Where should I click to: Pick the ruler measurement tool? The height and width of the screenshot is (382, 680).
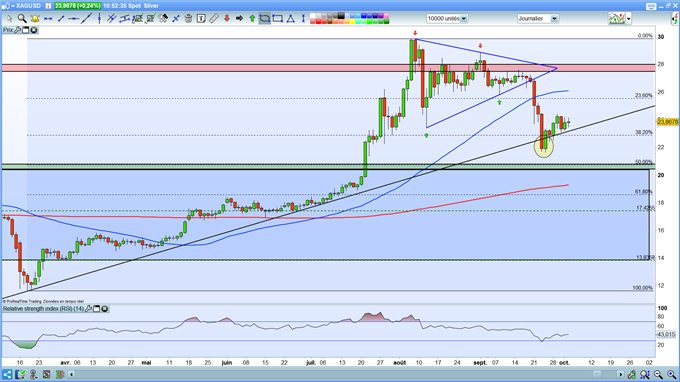click(214, 19)
